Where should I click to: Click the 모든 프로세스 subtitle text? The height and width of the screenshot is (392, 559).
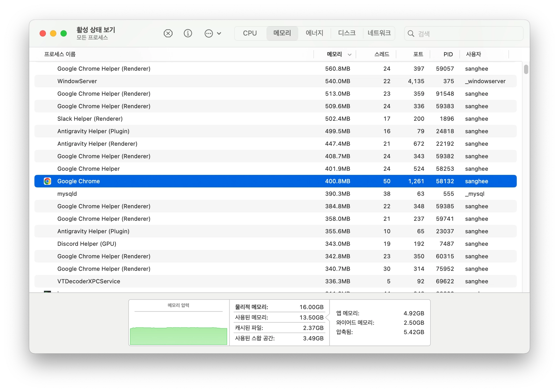click(x=92, y=38)
